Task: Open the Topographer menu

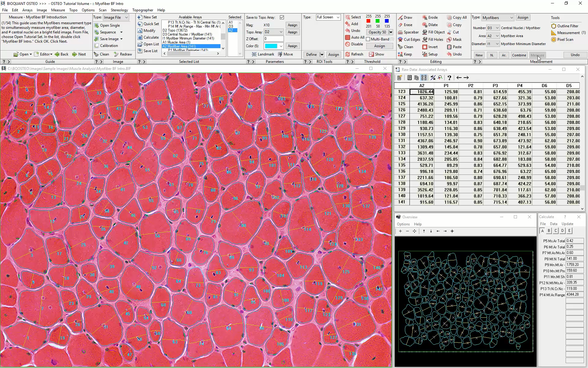Action: click(x=142, y=10)
